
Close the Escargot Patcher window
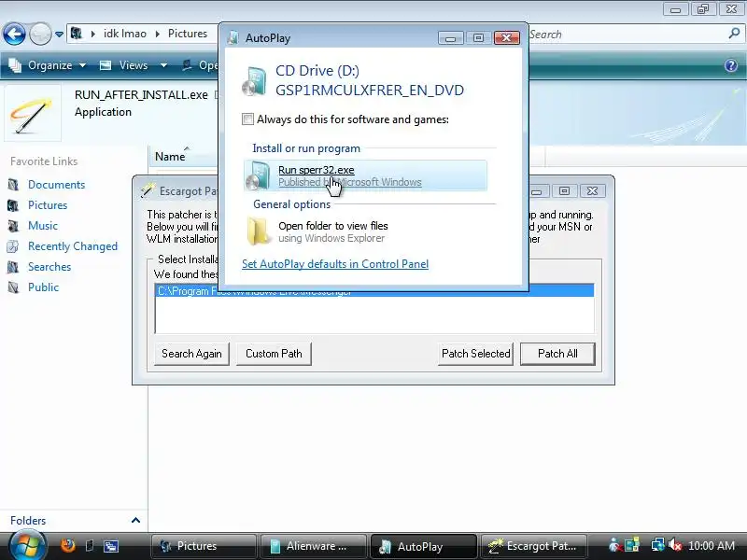(592, 191)
